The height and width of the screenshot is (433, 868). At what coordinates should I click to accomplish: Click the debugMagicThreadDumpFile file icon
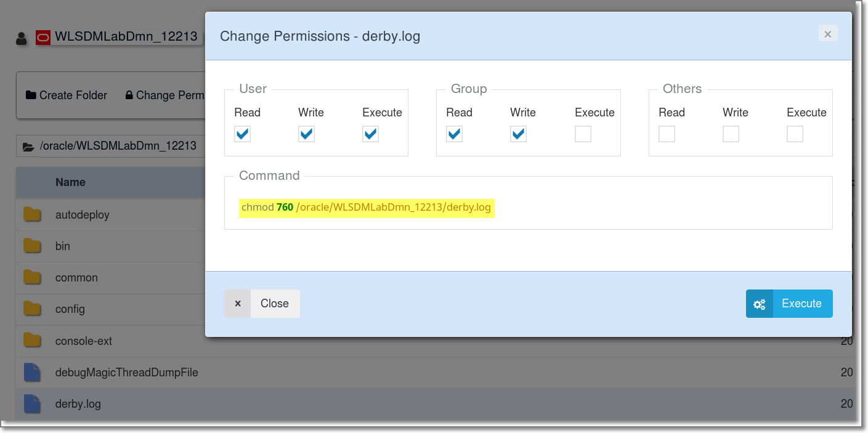coord(32,372)
